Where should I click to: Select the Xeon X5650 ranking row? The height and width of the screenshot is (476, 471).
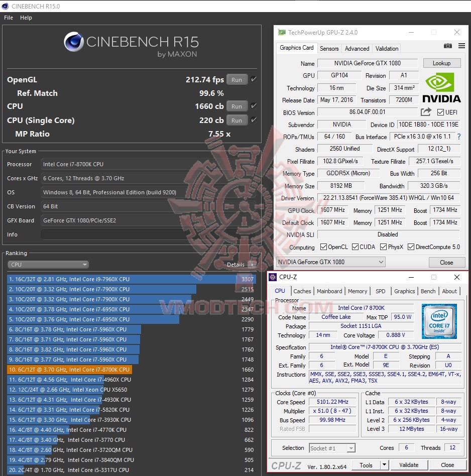tap(131, 390)
